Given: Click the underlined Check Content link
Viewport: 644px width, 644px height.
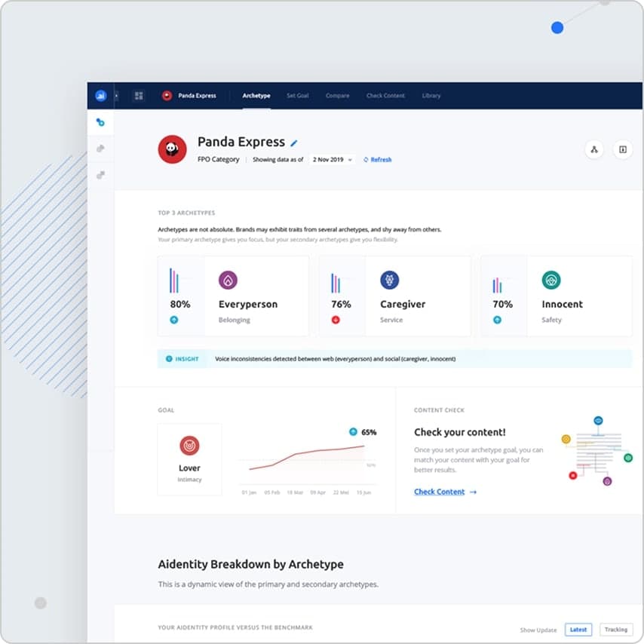Looking at the screenshot, I should pyautogui.click(x=440, y=492).
